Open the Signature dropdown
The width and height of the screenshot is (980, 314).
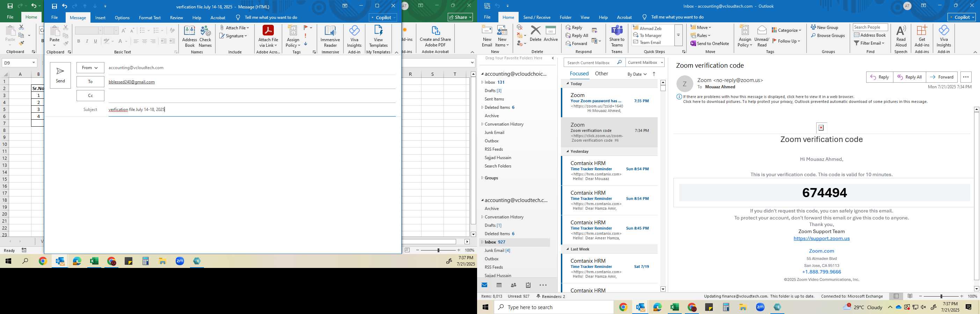[233, 36]
